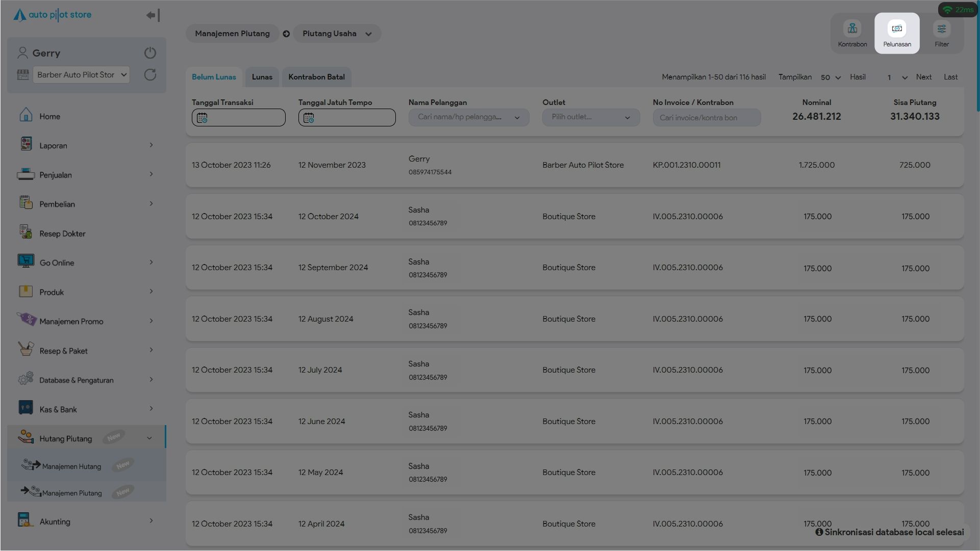Click the refresh icon beside store selector
Image resolution: width=980 pixels, height=551 pixels.
point(150,75)
